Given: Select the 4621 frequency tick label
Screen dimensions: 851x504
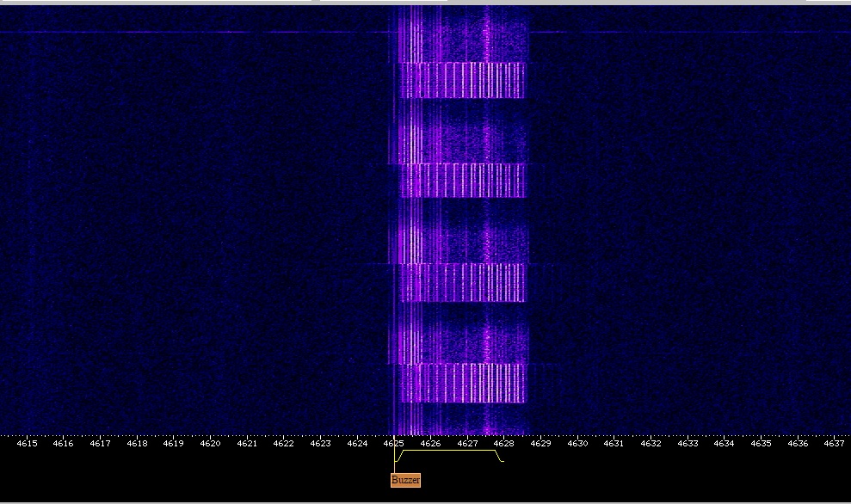Looking at the screenshot, I should click(x=247, y=444).
